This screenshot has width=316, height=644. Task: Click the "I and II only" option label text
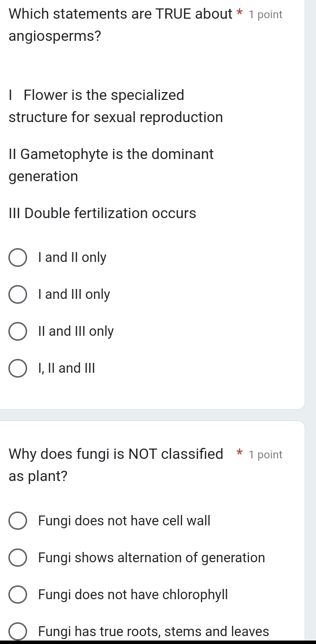tap(72, 257)
